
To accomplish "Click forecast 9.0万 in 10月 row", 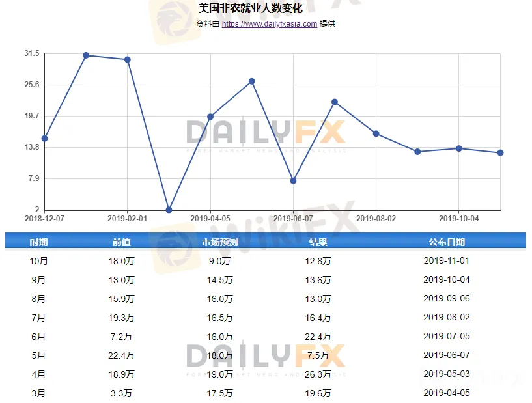I will (219, 261).
